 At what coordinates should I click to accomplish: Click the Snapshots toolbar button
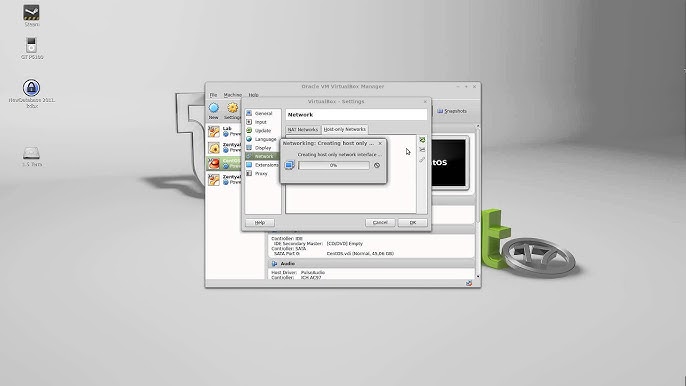(452, 111)
